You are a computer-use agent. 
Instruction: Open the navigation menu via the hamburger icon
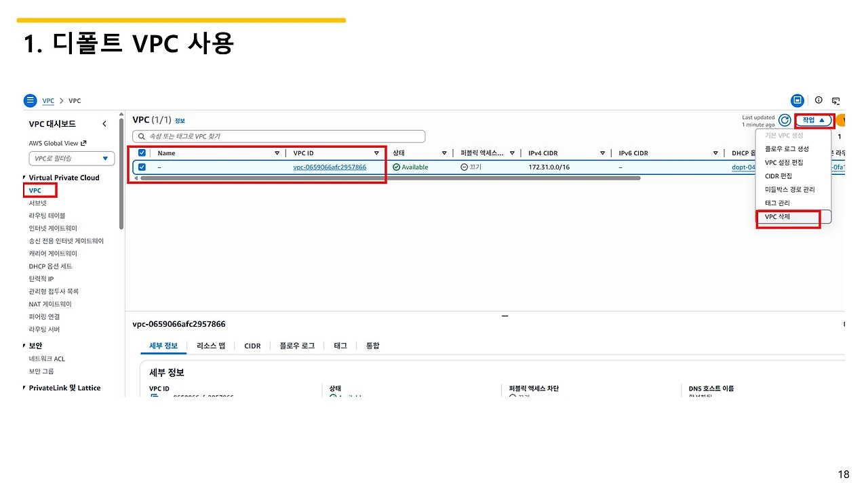(30, 100)
